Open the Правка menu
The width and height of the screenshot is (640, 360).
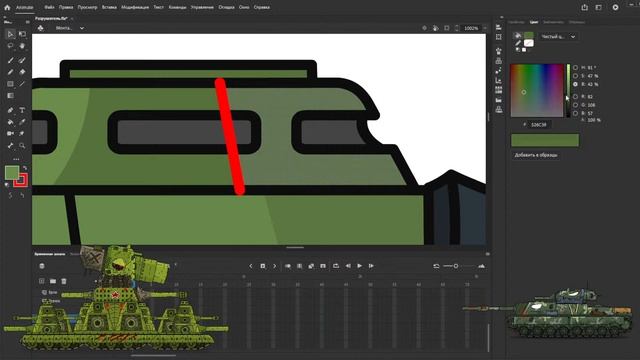coord(66,7)
